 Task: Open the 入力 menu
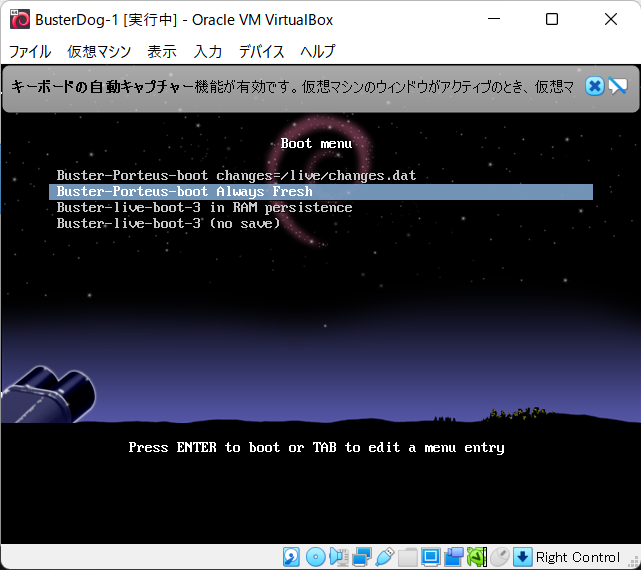[208, 52]
